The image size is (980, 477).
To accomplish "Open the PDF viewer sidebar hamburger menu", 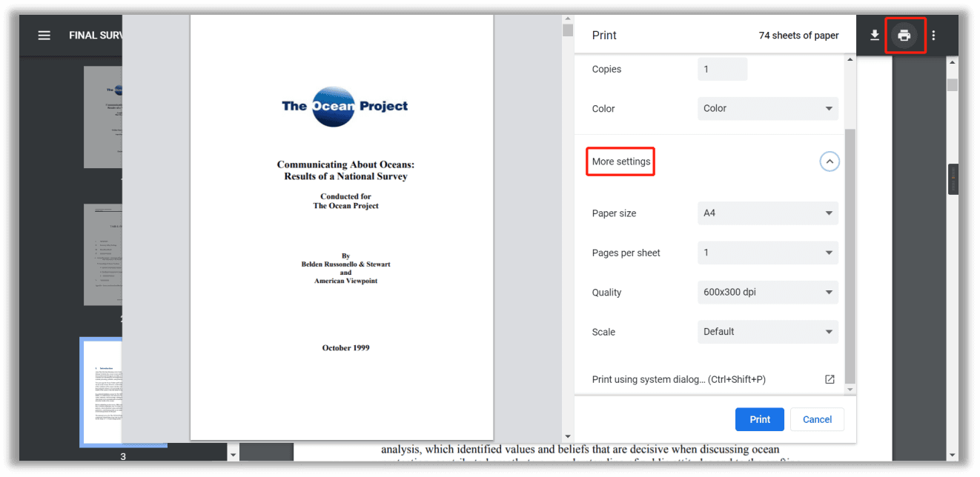I will (x=44, y=36).
